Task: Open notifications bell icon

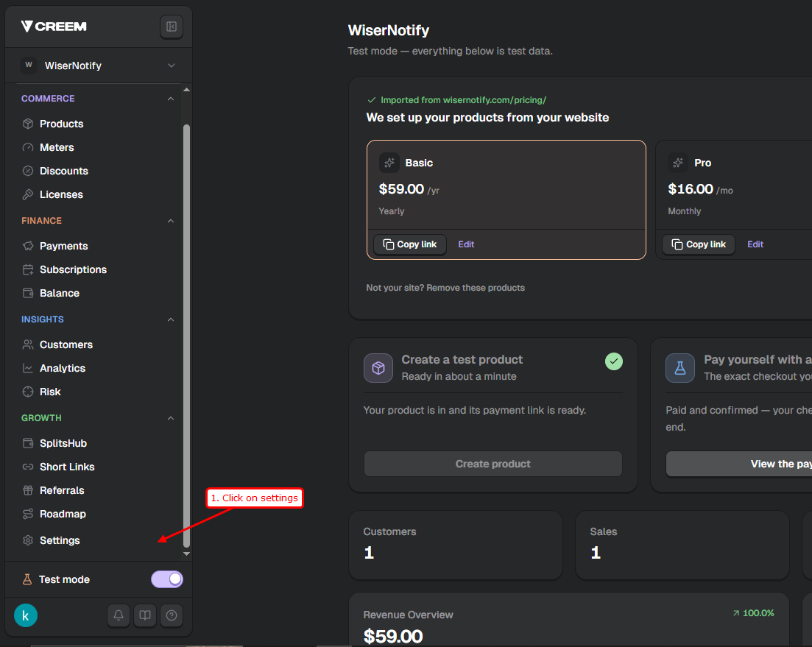Action: coord(119,615)
